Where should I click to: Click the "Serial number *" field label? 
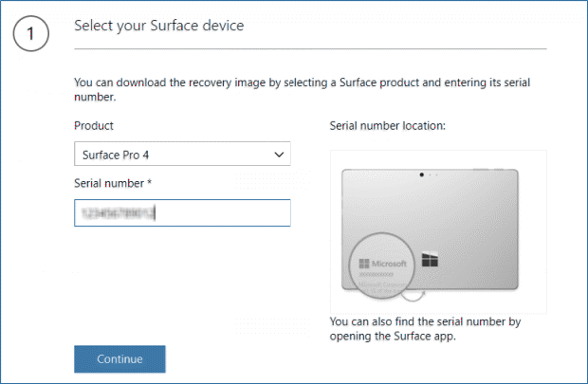[113, 183]
